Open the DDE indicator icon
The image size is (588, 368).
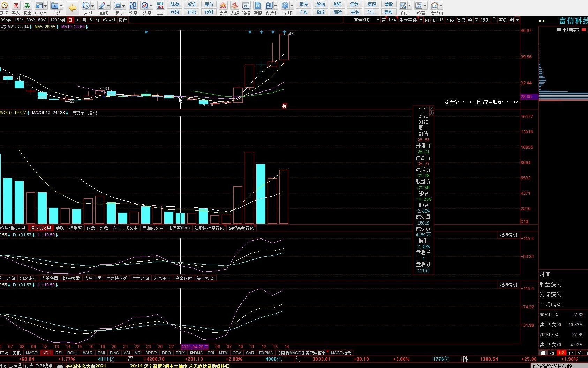pyautogui.click(x=160, y=6)
